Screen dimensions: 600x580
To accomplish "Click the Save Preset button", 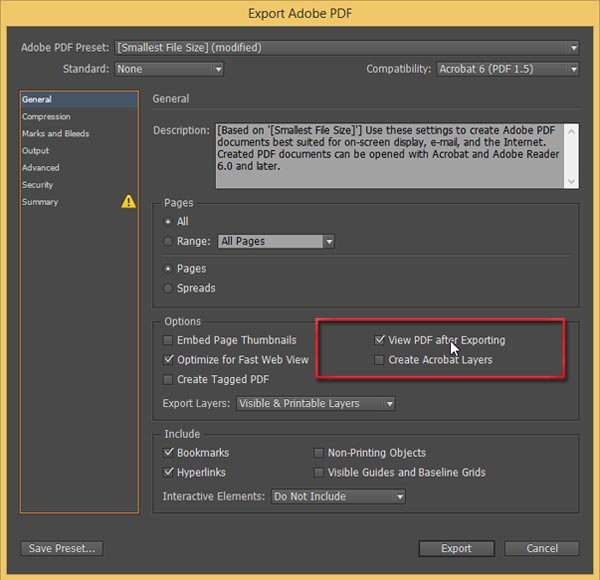I will coord(62,548).
